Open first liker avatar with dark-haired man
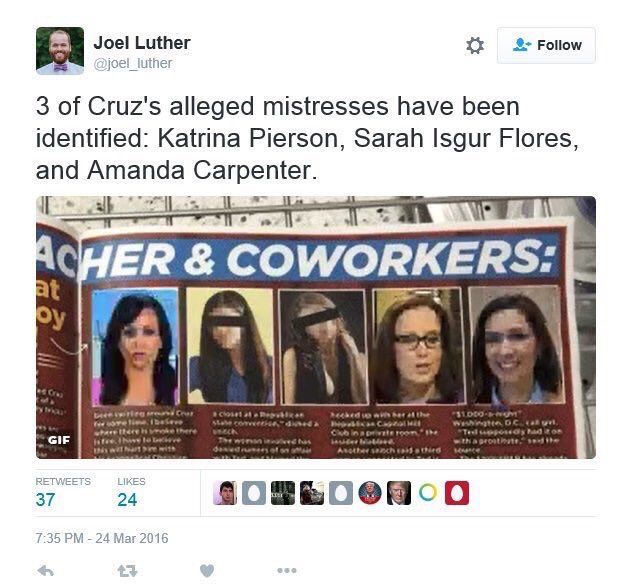This screenshot has width=631, height=587. 225,493
